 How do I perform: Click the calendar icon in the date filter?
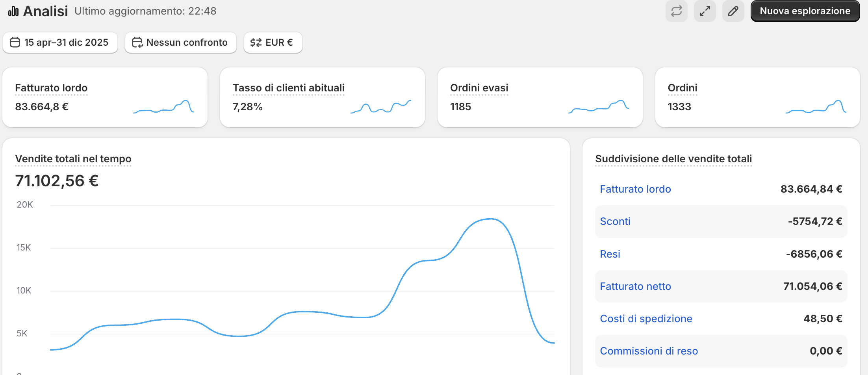15,42
